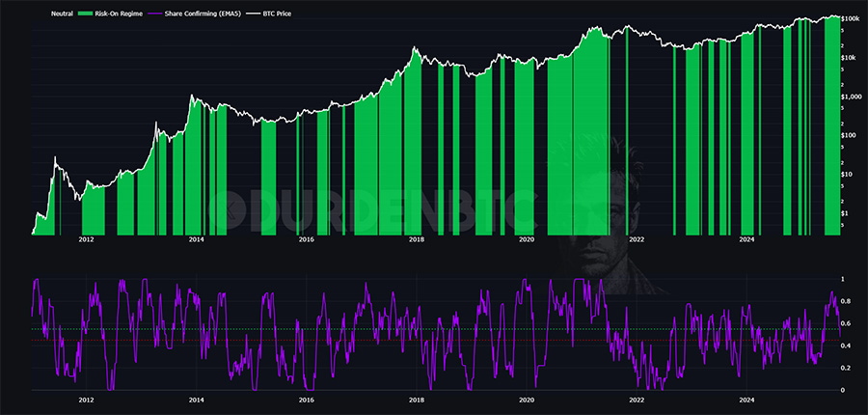This screenshot has width=868, height=415.
Task: Click the DURDENBTC watermark in the price chart
Action: click(x=376, y=205)
